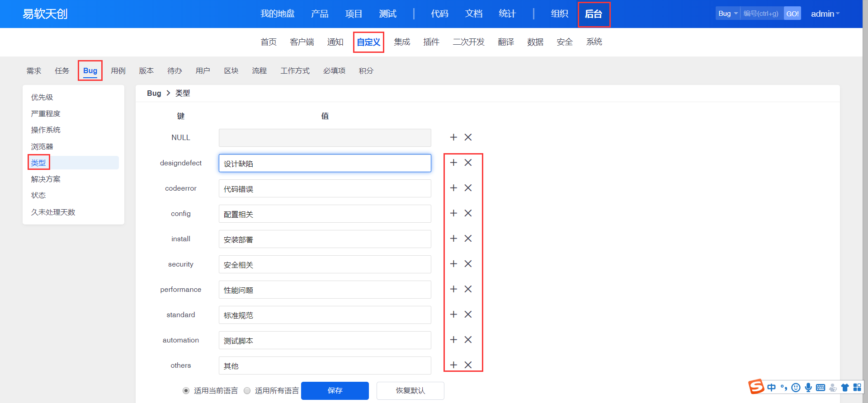The height and width of the screenshot is (403, 868).
Task: Delete the codeerror row with X icon
Action: 468,188
